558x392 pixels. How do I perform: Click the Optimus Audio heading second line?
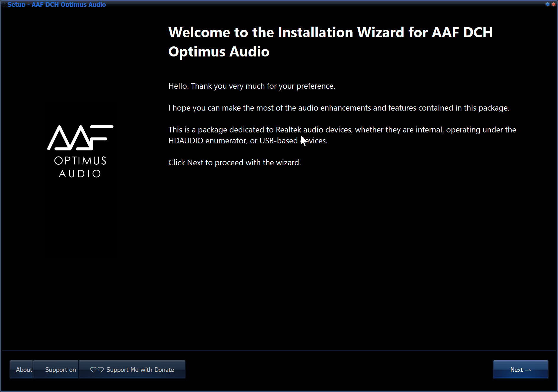[219, 52]
